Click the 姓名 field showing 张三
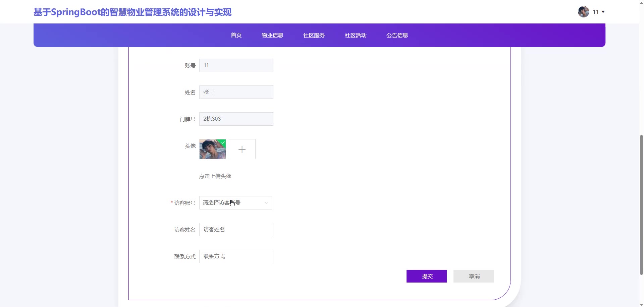644x307 pixels. [236, 92]
